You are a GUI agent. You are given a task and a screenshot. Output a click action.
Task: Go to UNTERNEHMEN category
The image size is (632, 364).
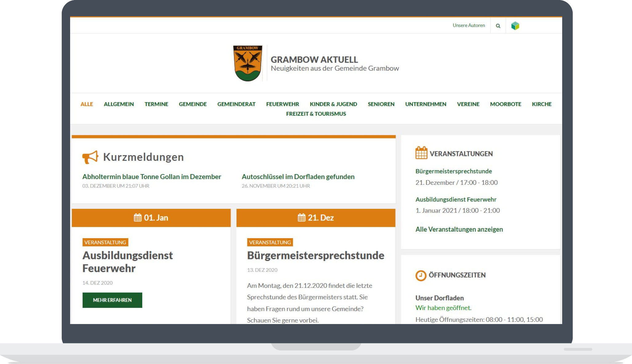(x=426, y=104)
